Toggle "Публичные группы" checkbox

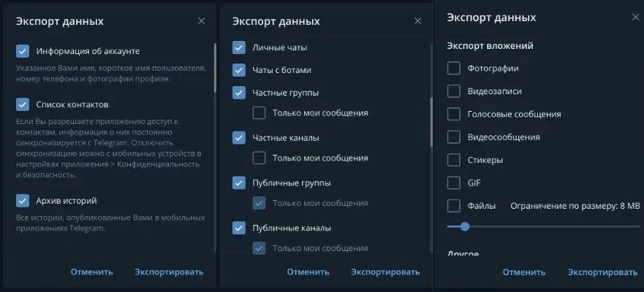tap(239, 182)
